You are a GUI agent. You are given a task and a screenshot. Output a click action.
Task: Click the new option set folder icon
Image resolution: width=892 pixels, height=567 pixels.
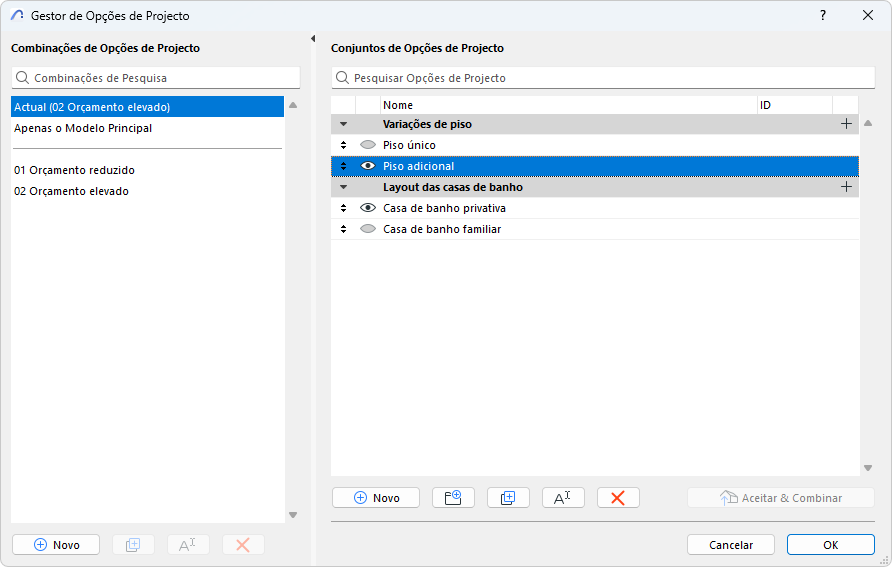coord(453,498)
